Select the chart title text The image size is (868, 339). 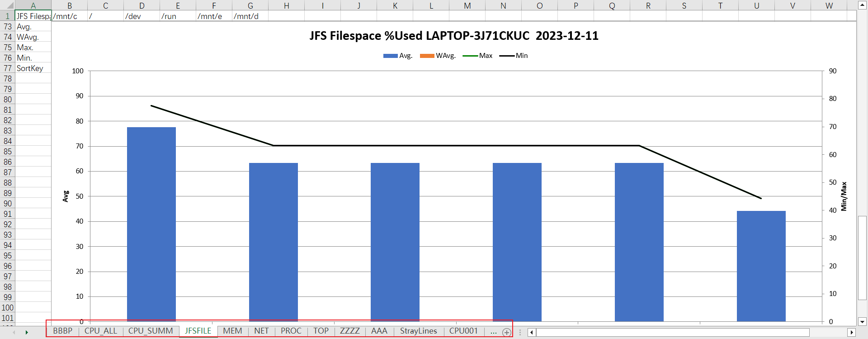pyautogui.click(x=454, y=36)
